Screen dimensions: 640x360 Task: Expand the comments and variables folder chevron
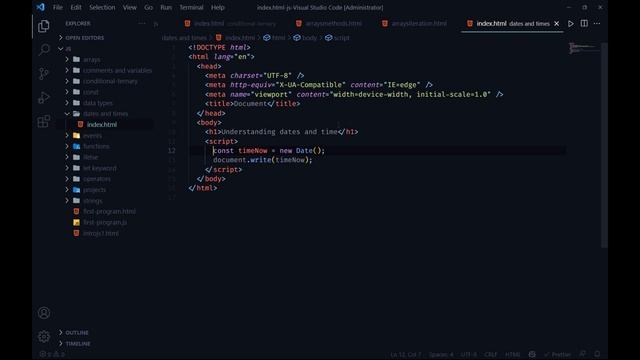point(67,70)
